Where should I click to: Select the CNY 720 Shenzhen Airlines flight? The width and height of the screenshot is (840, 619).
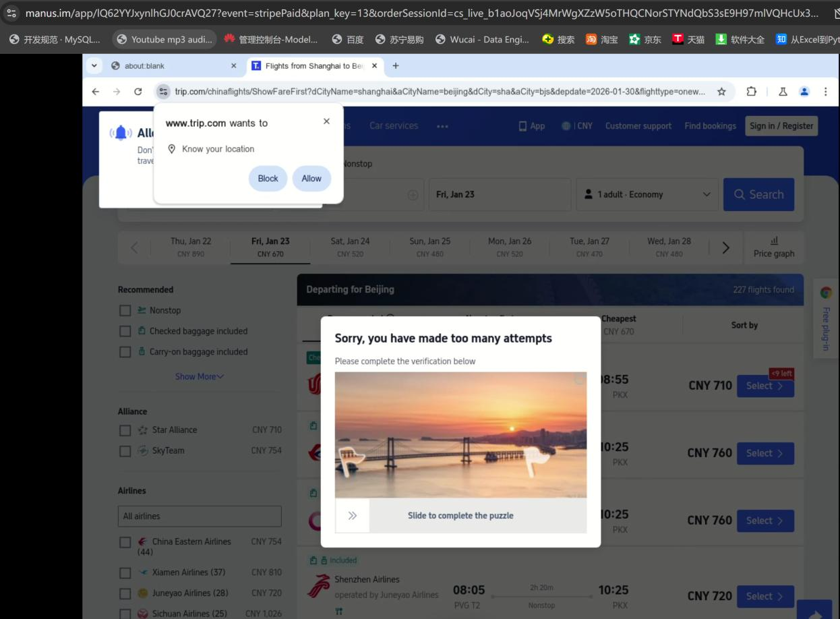pos(765,596)
